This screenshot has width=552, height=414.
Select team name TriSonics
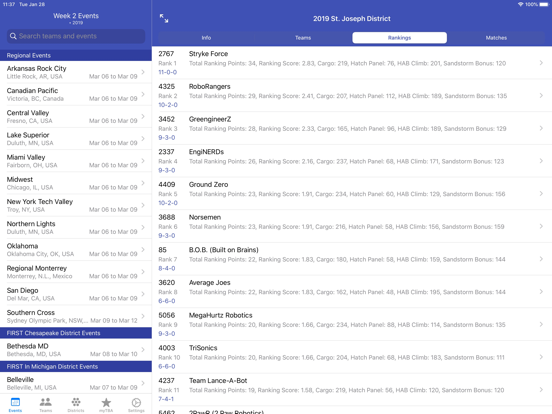coord(203,348)
